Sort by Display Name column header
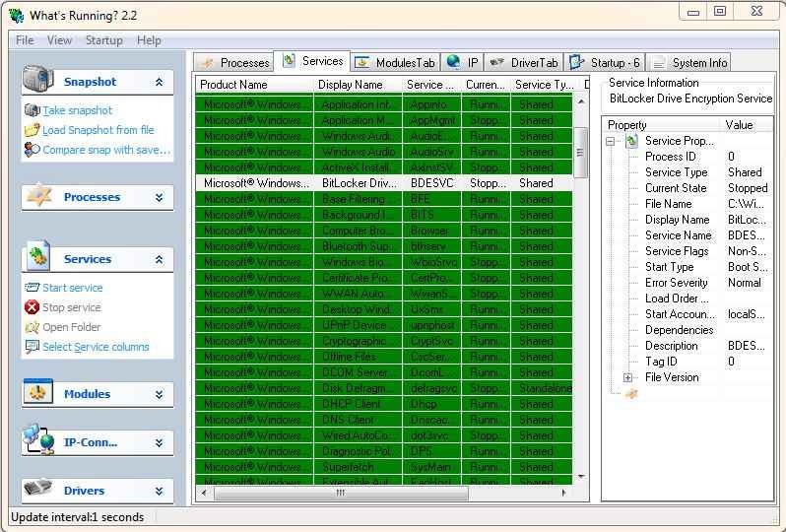 click(x=358, y=85)
